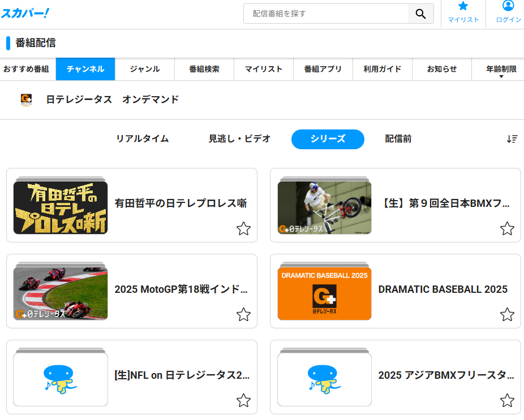Select the 見逃し・ビデオ filter
524x420 pixels.
239,139
